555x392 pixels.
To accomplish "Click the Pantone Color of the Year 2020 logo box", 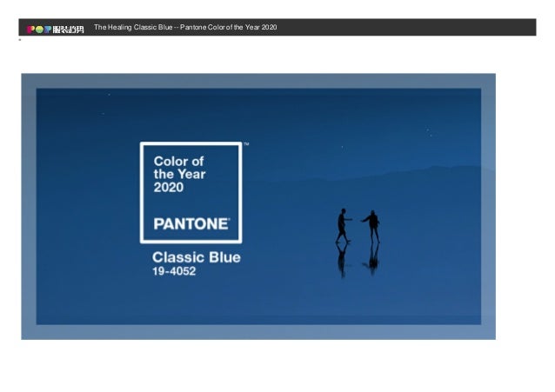I will [191, 193].
